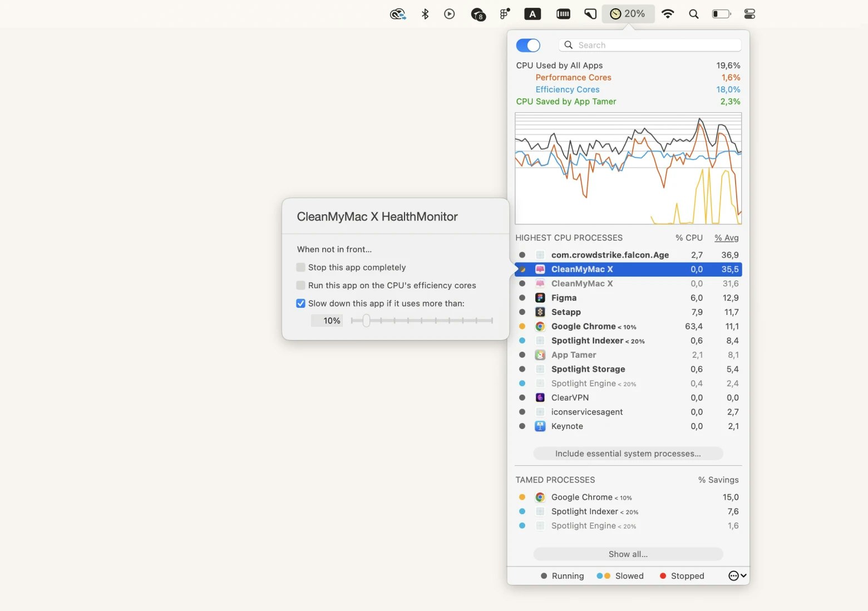Click blue status dot beside Spotlight Indexer
Screen dimensions: 868x611
pos(522,341)
